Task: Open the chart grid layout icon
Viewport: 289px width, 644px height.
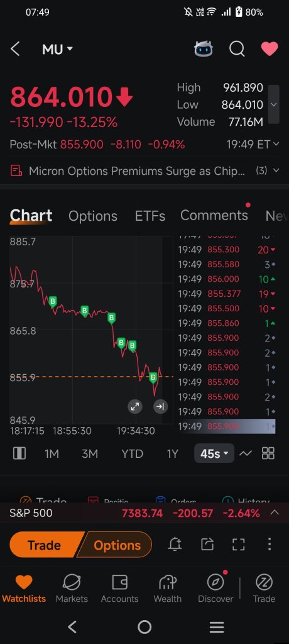Action: pos(268,453)
